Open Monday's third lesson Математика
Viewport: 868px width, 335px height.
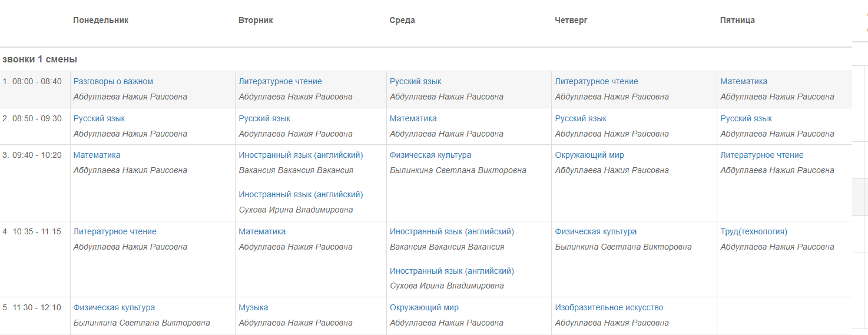97,155
